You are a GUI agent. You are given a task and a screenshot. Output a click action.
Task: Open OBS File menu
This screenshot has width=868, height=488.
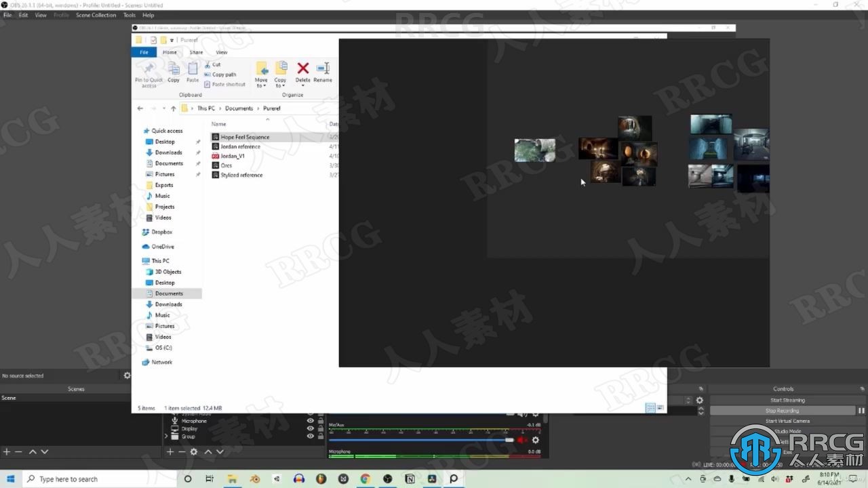7,15
